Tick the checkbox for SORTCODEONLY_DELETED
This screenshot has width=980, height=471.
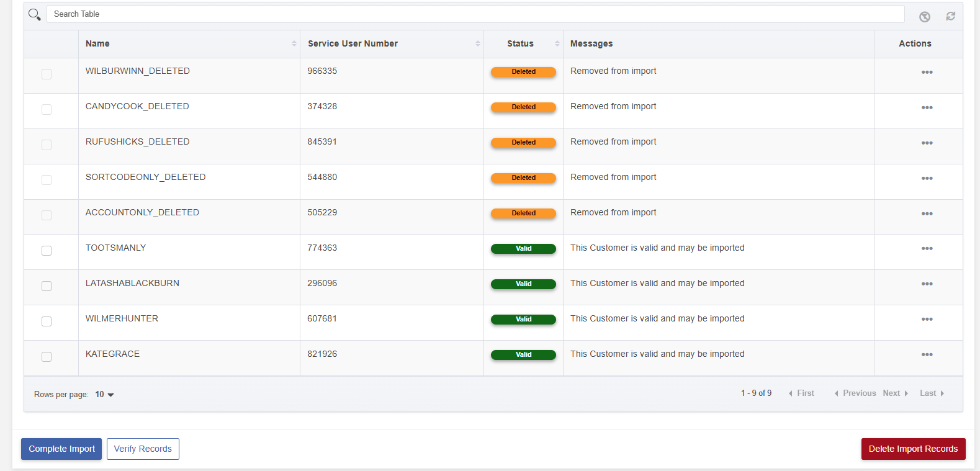[x=47, y=180]
